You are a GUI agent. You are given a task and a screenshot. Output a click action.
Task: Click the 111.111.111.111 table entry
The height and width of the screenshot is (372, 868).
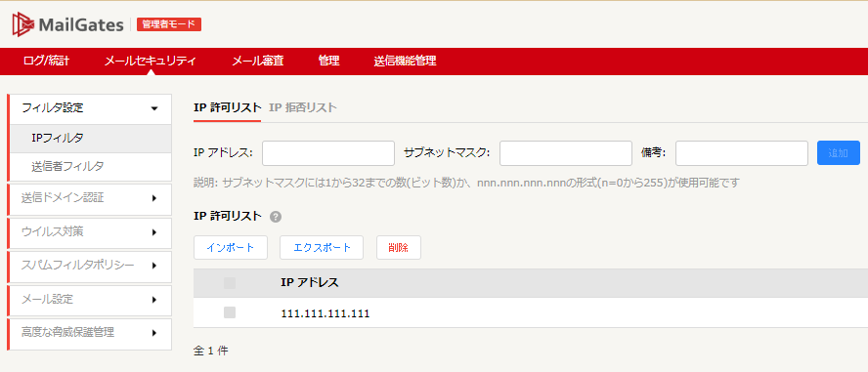pos(325,313)
